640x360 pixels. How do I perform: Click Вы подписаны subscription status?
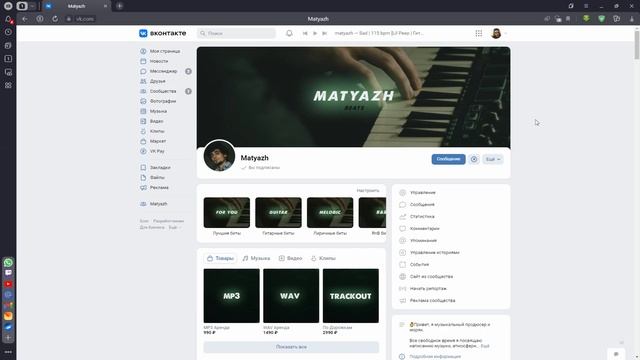tap(261, 167)
